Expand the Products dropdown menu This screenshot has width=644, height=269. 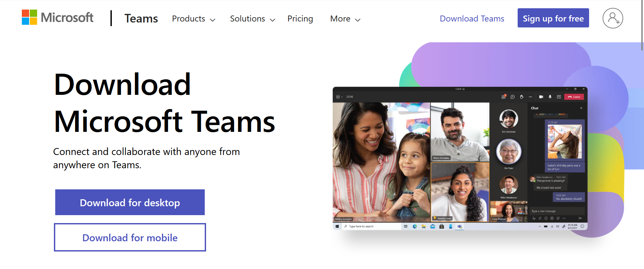pos(193,19)
